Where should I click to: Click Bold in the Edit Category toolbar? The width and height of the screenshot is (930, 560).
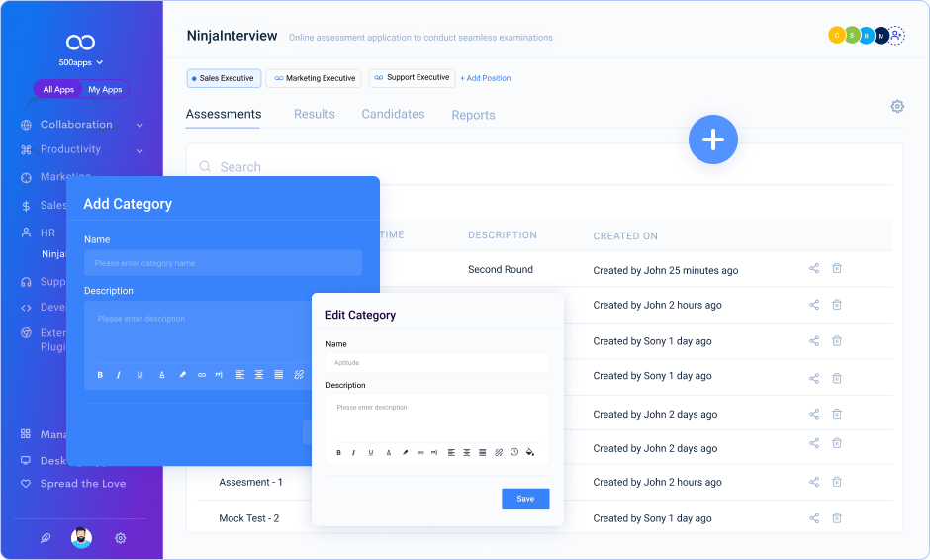coord(338,452)
